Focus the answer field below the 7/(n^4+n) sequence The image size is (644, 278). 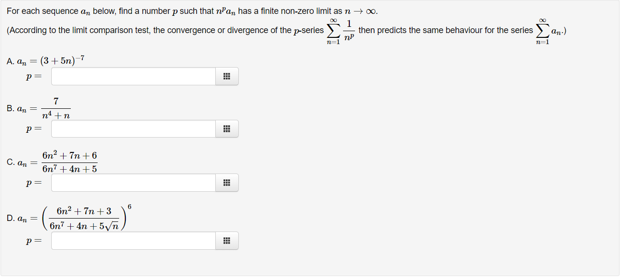(x=132, y=128)
